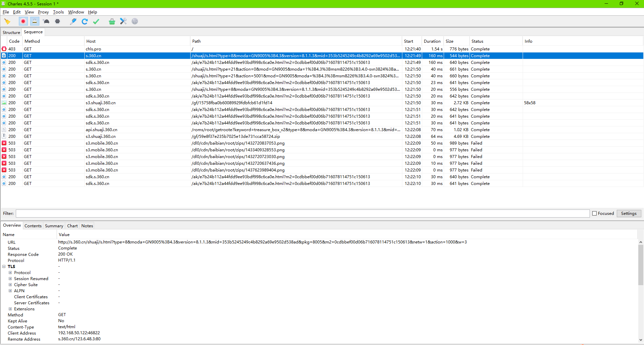The image size is (644, 345).
Task: Click the 403 error icon for chls.pro
Action: coord(4,49)
